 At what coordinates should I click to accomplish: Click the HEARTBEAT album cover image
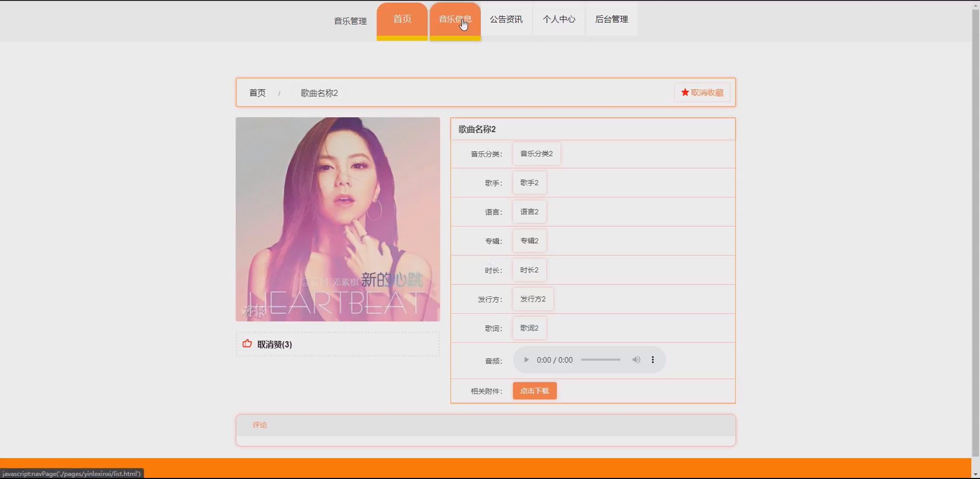click(x=338, y=220)
